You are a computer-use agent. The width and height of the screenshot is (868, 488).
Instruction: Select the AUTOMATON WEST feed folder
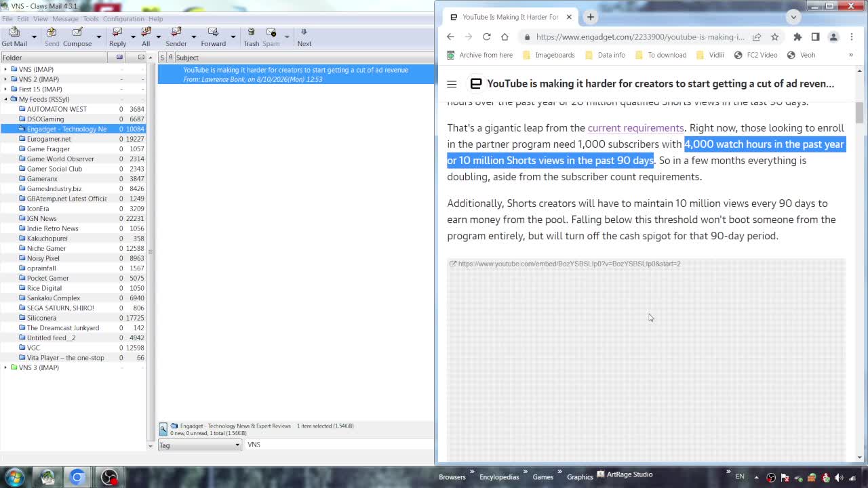point(57,109)
